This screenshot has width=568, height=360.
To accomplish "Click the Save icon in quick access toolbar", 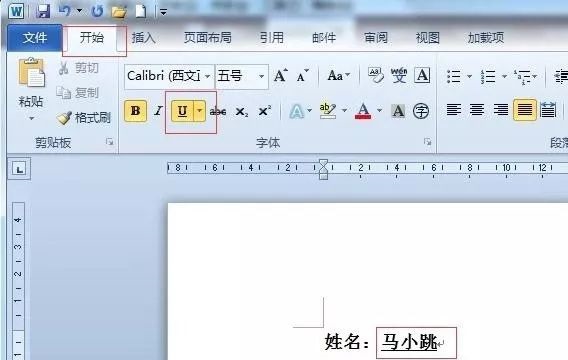I will coord(43,12).
